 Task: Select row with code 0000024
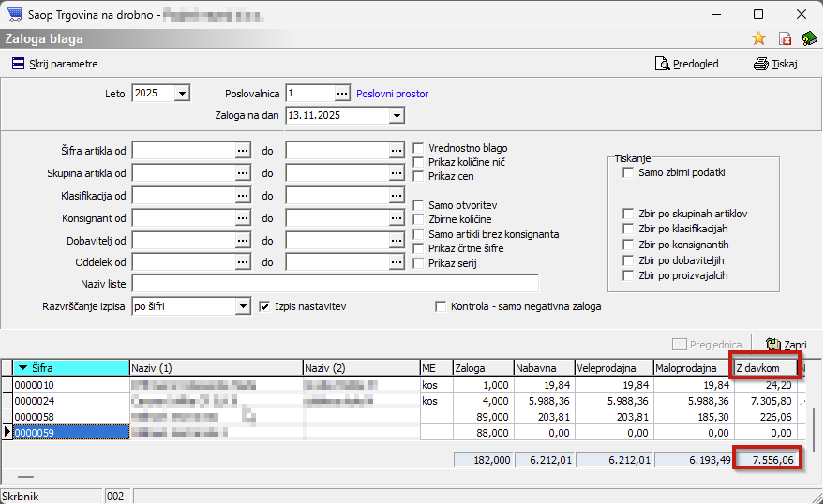point(71,401)
